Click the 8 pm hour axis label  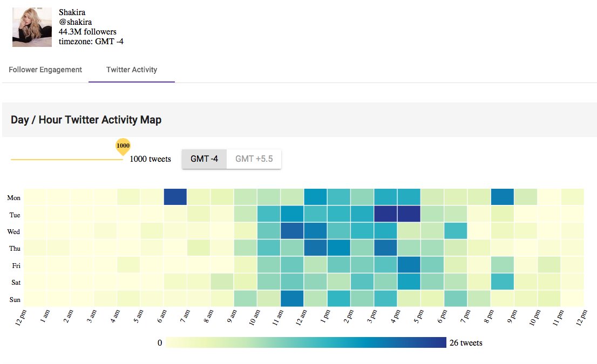(x=489, y=317)
